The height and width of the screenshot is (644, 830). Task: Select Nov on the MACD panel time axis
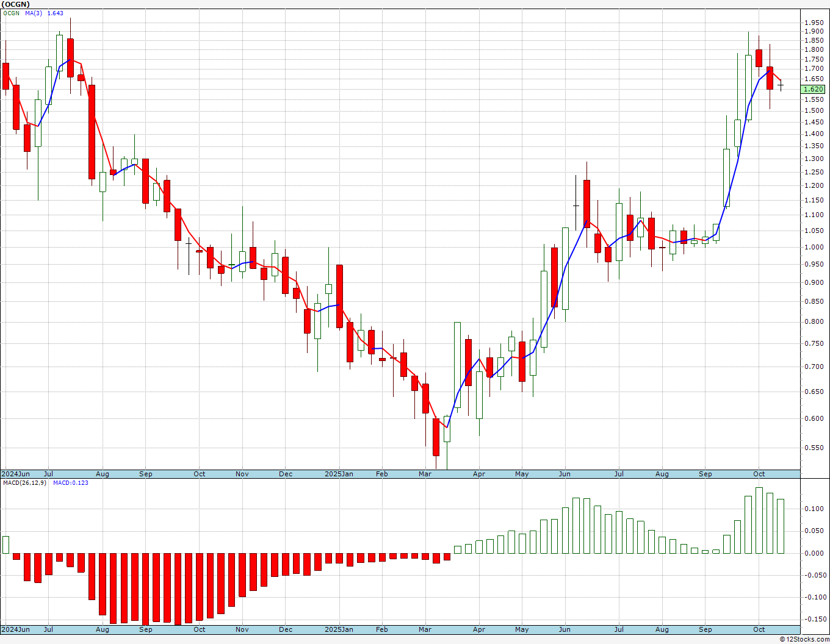click(242, 629)
